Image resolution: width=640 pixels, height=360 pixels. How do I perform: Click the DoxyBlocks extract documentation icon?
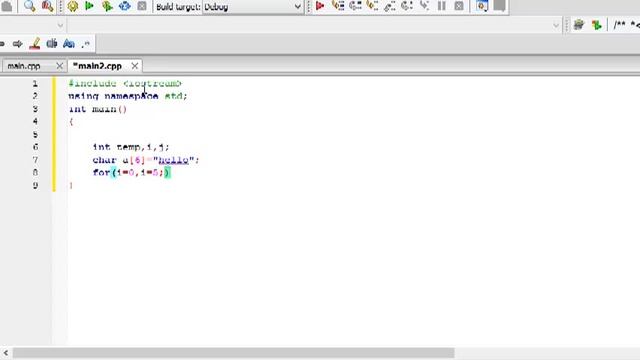[x=578, y=25]
